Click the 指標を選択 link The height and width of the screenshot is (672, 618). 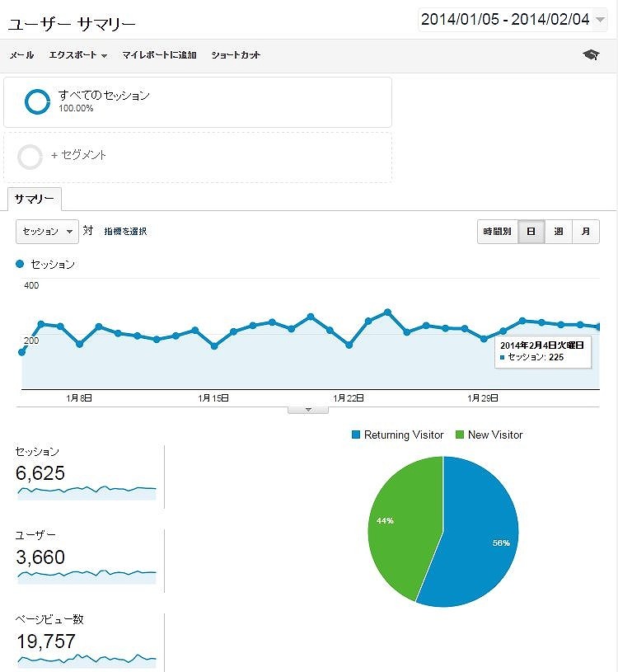[125, 232]
